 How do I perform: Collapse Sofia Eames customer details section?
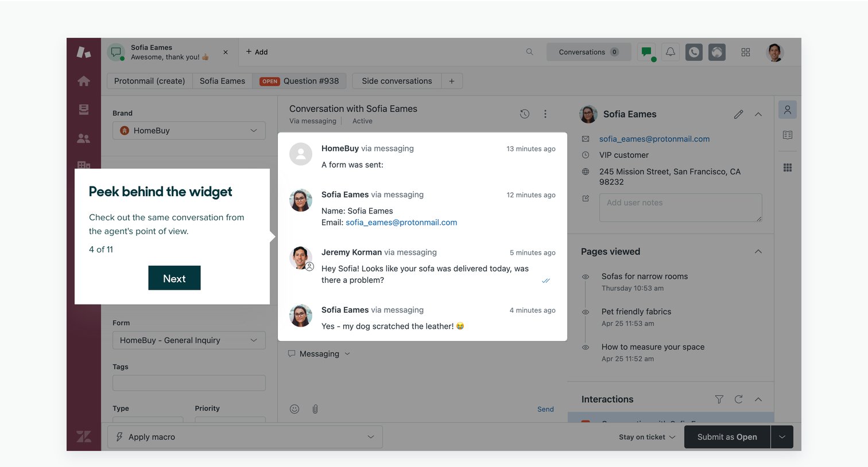758,114
